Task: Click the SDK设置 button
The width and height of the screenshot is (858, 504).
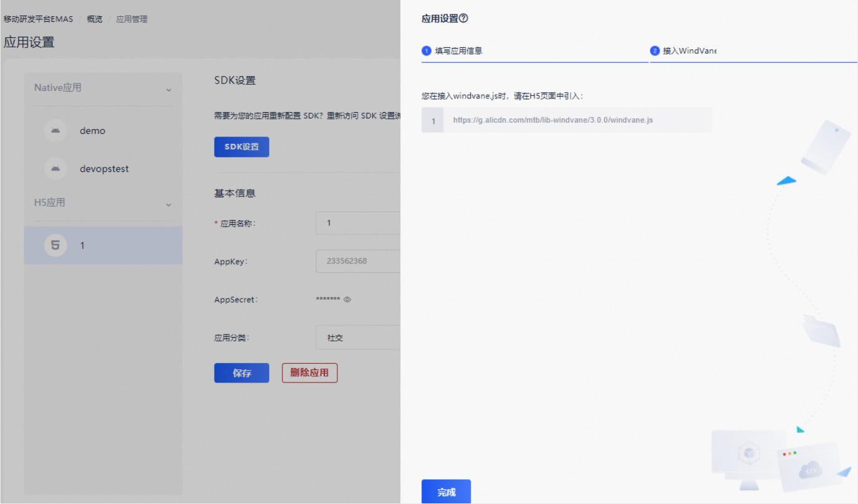Action: click(241, 147)
